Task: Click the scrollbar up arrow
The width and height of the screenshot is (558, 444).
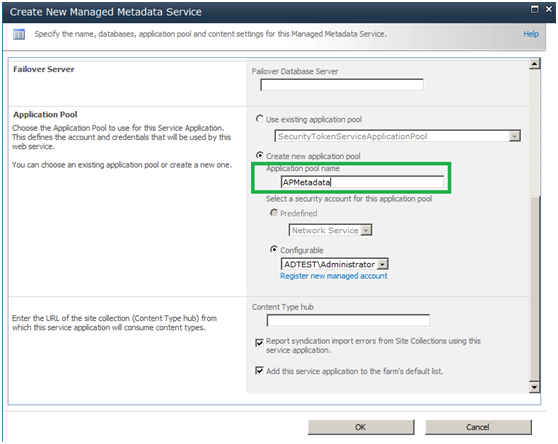Action: coord(534,64)
